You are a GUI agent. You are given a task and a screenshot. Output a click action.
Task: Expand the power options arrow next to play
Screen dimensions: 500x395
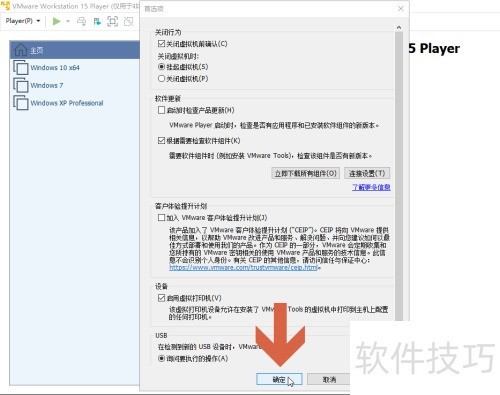pos(68,21)
